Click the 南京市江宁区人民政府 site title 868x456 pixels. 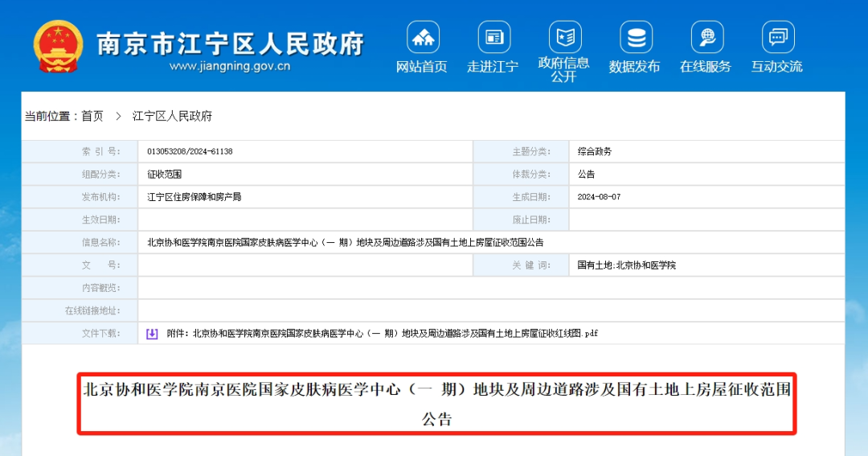point(231,43)
